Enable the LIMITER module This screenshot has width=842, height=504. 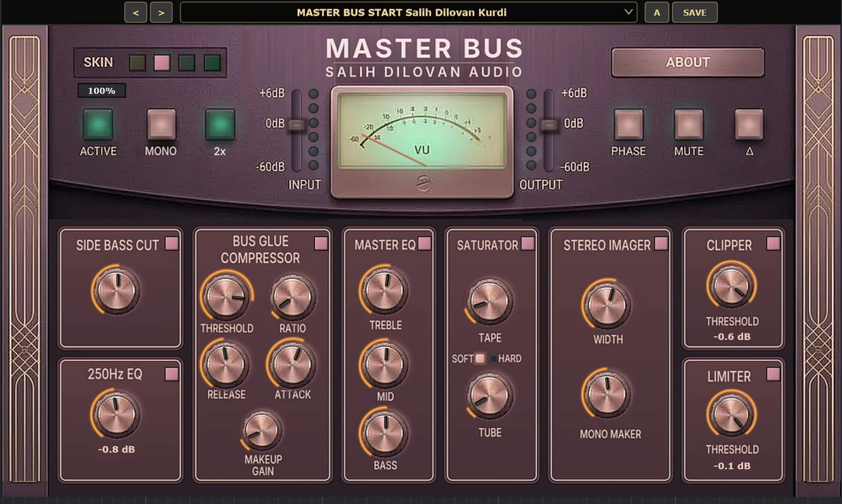click(773, 374)
